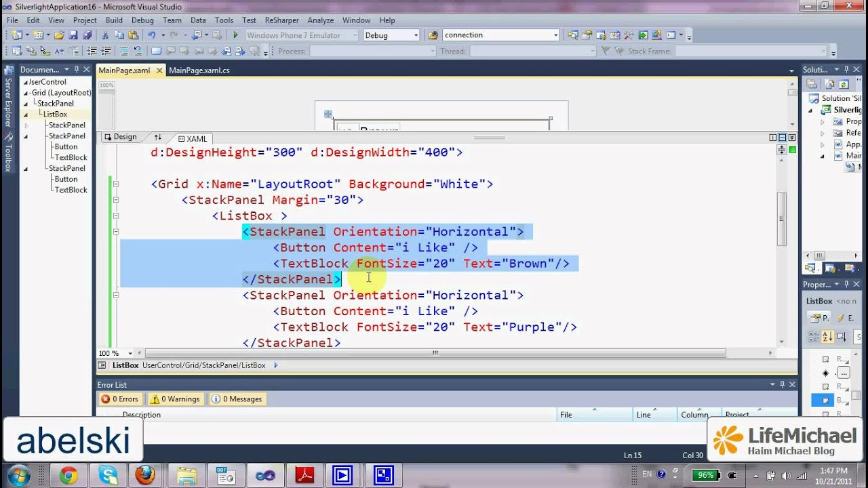
Task: Click Adobe Reader icon on taskbar
Action: click(x=304, y=475)
